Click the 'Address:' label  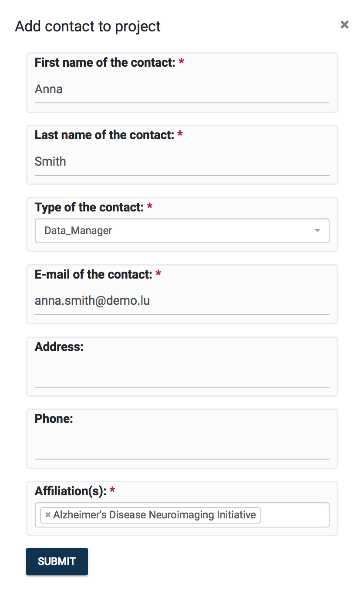pos(59,347)
